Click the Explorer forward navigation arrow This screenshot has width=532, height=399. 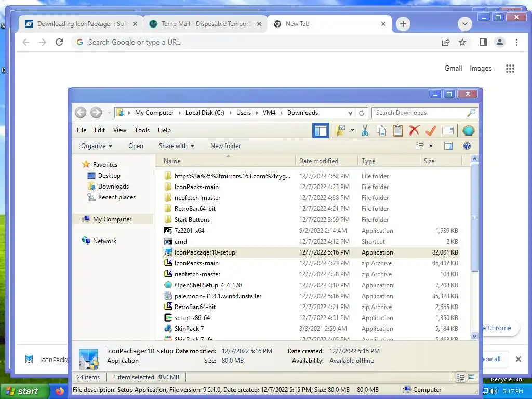coord(96,113)
